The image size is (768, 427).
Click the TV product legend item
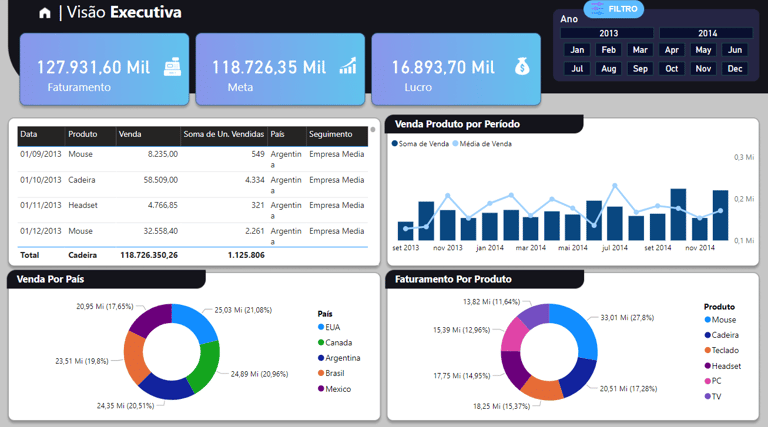tap(713, 397)
